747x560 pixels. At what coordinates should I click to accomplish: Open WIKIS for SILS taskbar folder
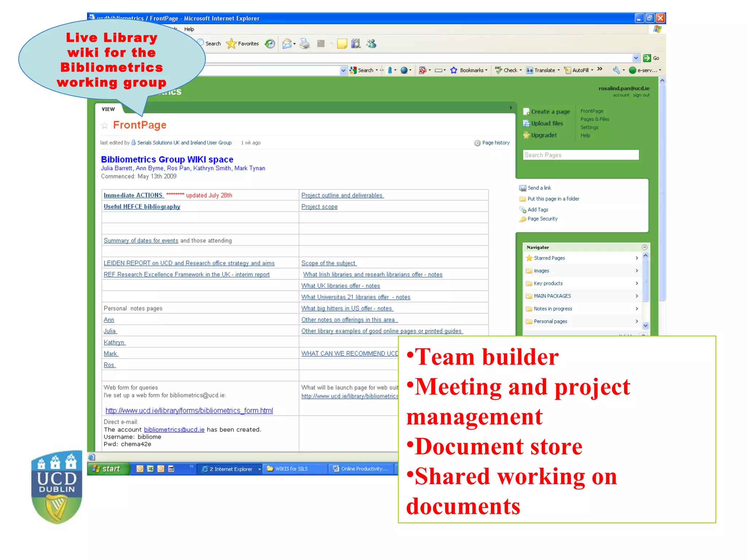click(x=296, y=469)
